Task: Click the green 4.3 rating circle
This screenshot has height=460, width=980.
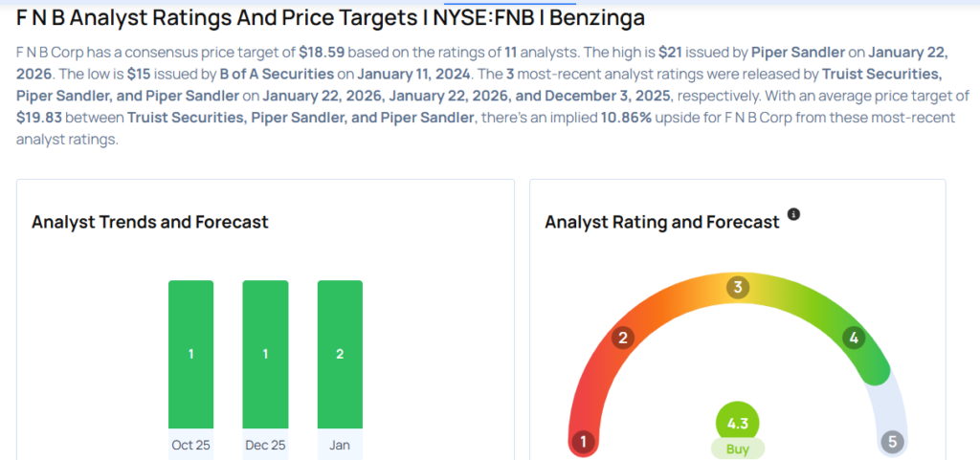Action: click(x=737, y=422)
